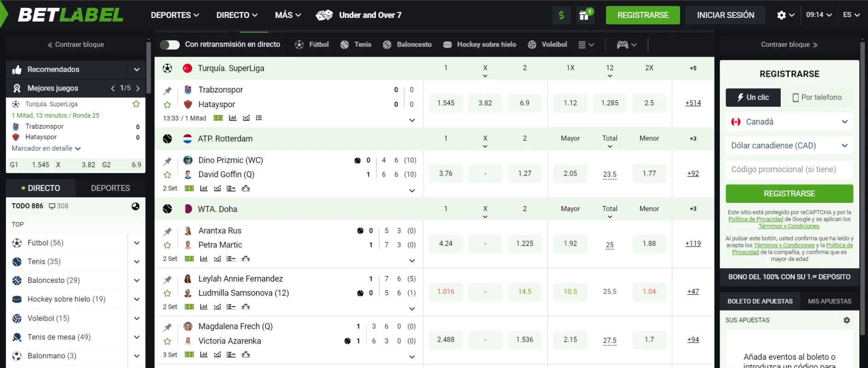This screenshot has width=868, height=368.
Task: Open Canadá country dropdown
Action: coord(789,122)
